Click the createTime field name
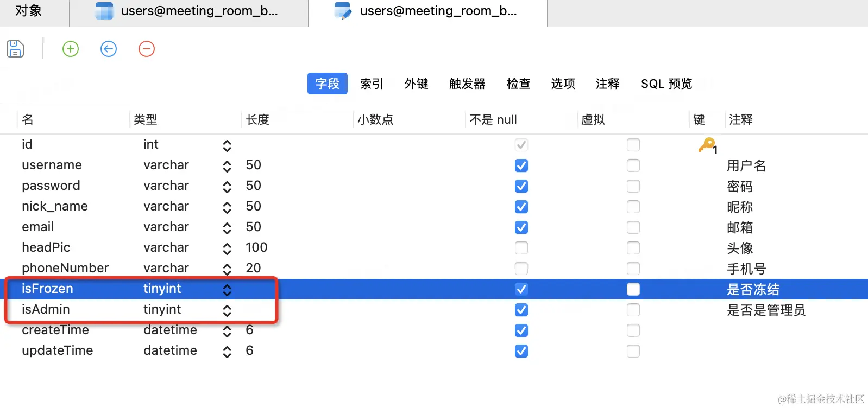The height and width of the screenshot is (408, 868). (x=55, y=330)
